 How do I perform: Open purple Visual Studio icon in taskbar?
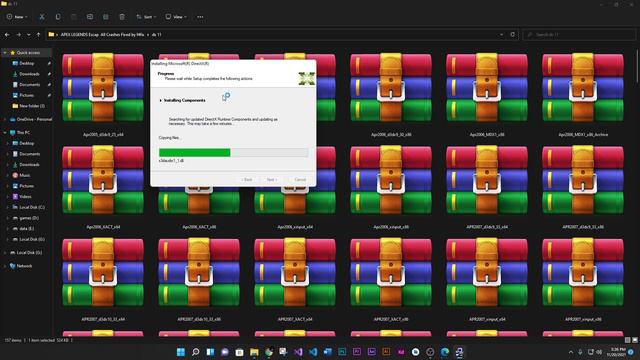point(298,352)
